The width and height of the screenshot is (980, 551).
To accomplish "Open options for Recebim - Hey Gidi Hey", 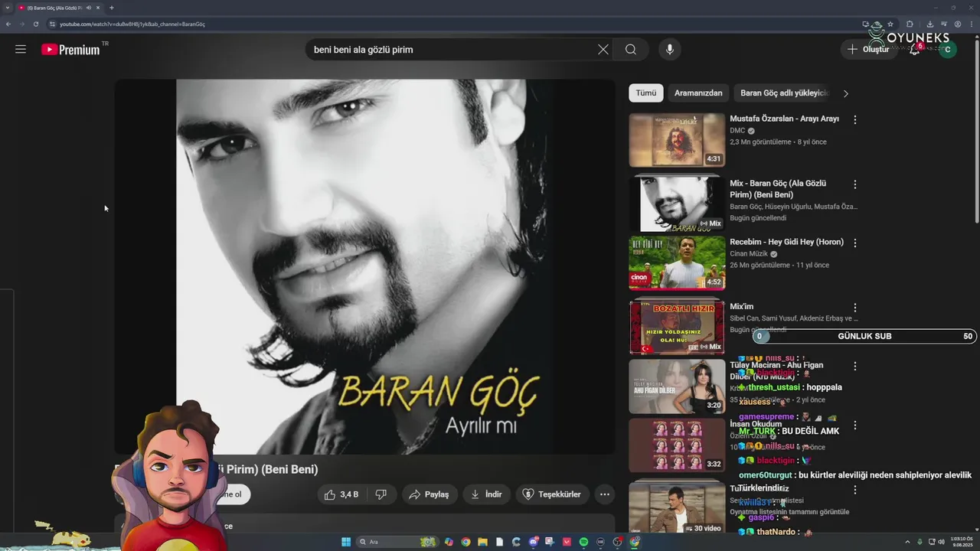I will click(855, 243).
